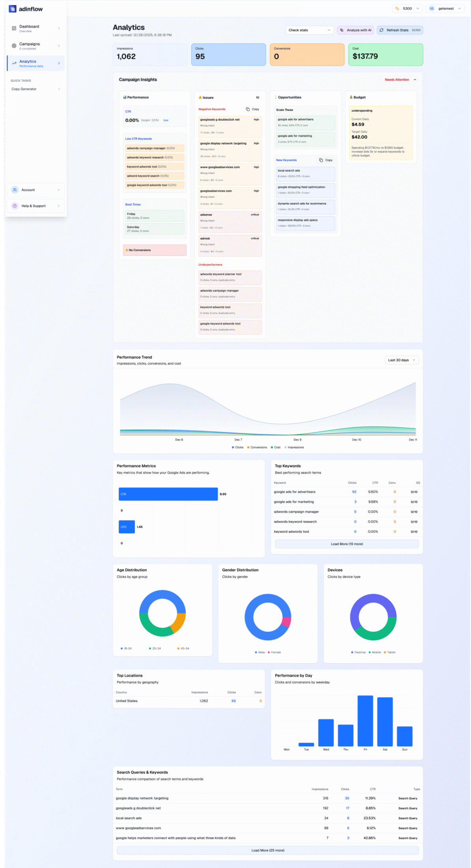Click the Campaigns target icon
The height and width of the screenshot is (868, 471).
pos(14,46)
